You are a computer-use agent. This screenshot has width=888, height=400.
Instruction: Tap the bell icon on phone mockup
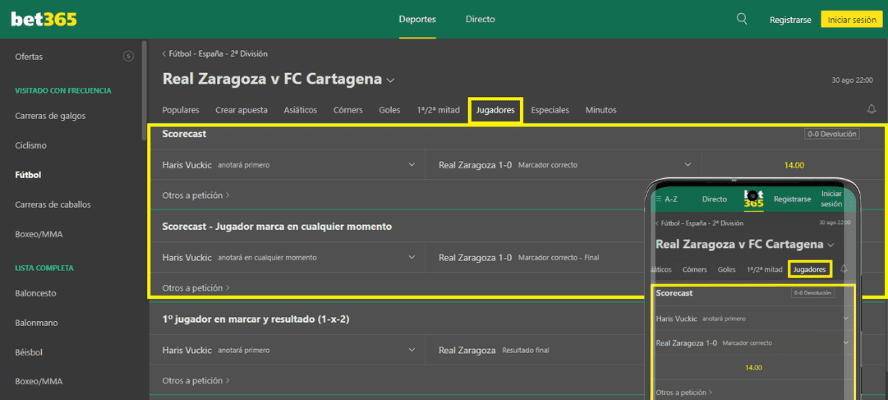(x=844, y=269)
